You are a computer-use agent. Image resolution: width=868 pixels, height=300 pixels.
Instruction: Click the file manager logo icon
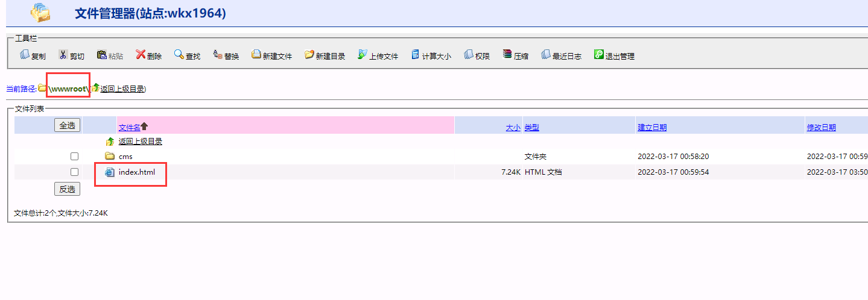point(41,12)
